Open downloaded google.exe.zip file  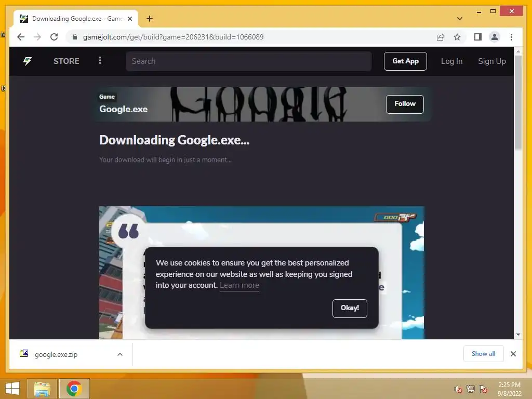[56, 354]
